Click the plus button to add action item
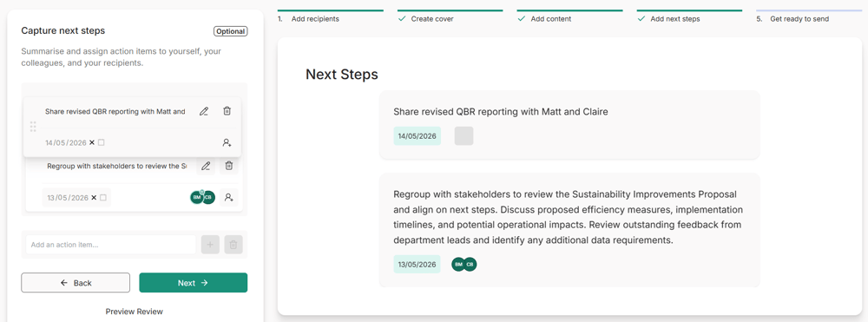The height and width of the screenshot is (322, 868). [210, 245]
